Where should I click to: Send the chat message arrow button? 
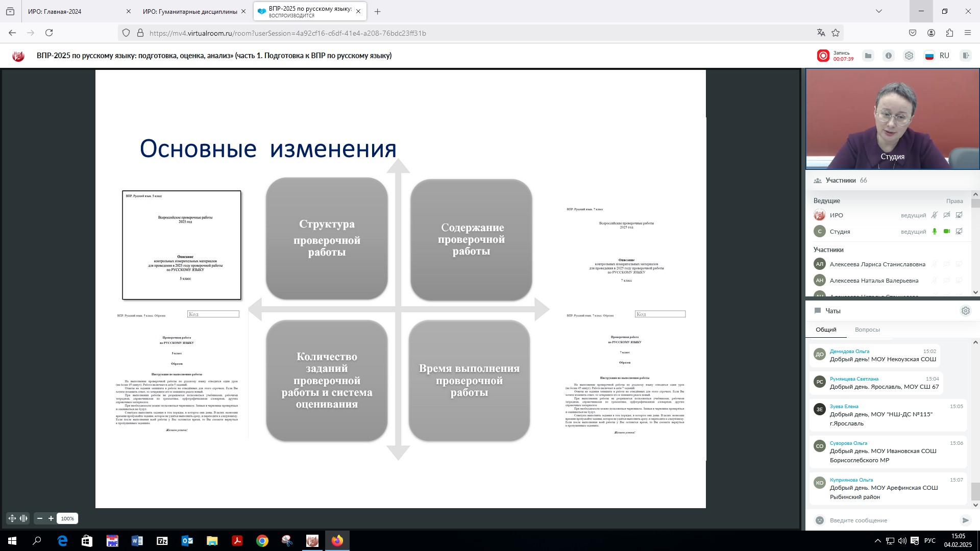[x=965, y=520]
